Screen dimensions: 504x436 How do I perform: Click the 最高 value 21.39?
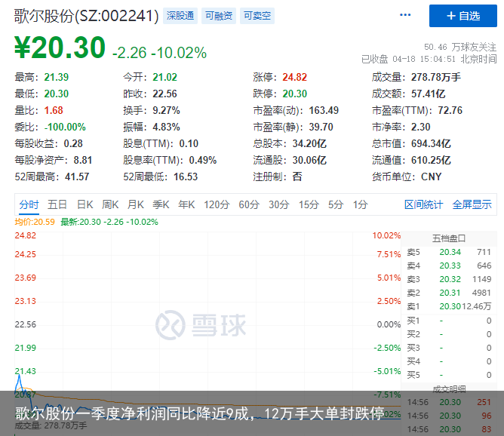tap(57, 77)
